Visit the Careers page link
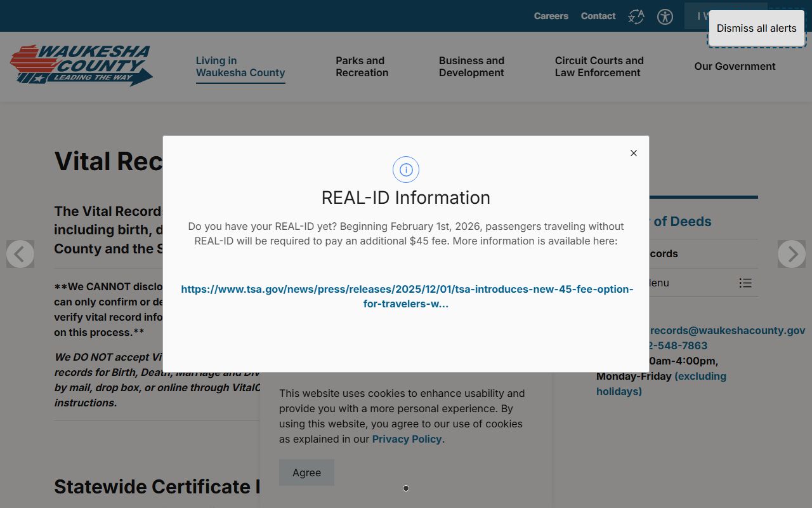The height and width of the screenshot is (508, 812). [551, 16]
